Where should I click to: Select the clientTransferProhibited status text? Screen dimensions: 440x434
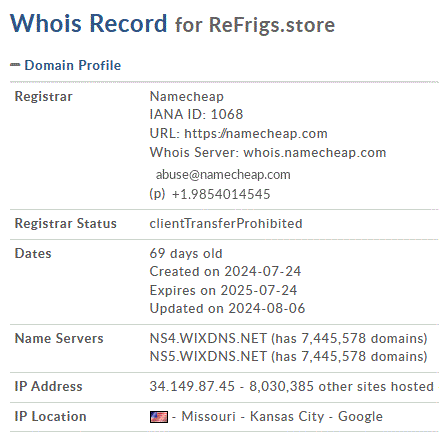[226, 224]
